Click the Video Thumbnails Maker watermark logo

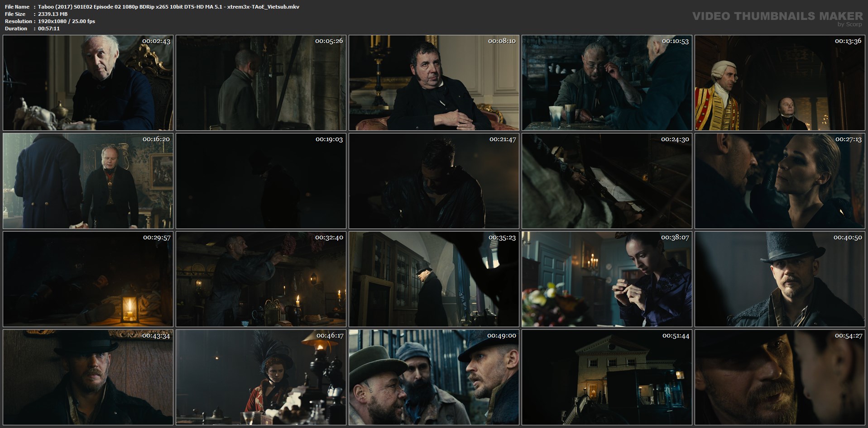(777, 18)
